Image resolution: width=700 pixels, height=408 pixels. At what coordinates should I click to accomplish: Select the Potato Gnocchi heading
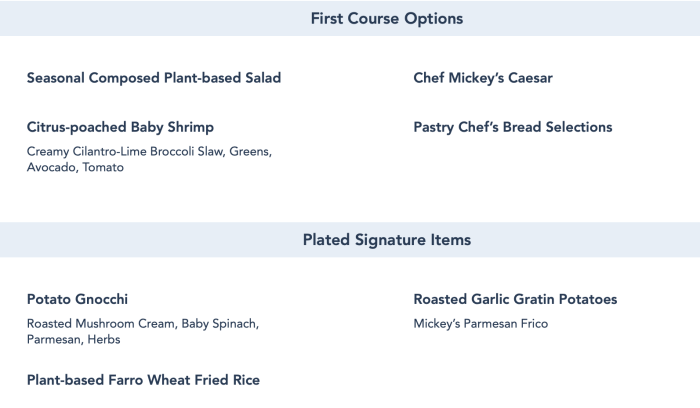(77, 299)
